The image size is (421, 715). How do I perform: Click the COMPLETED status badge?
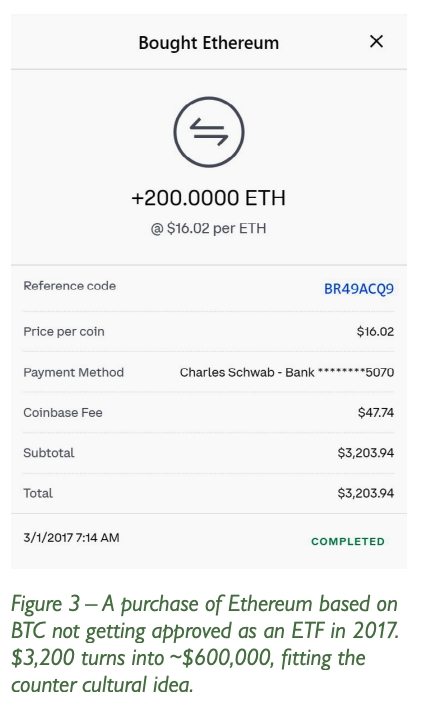coord(348,542)
